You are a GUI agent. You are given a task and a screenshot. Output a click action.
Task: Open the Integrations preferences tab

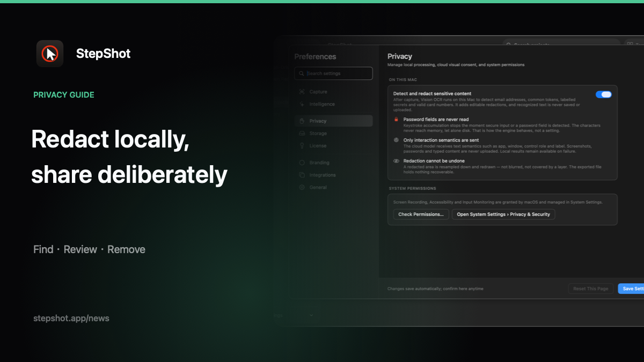point(333,175)
